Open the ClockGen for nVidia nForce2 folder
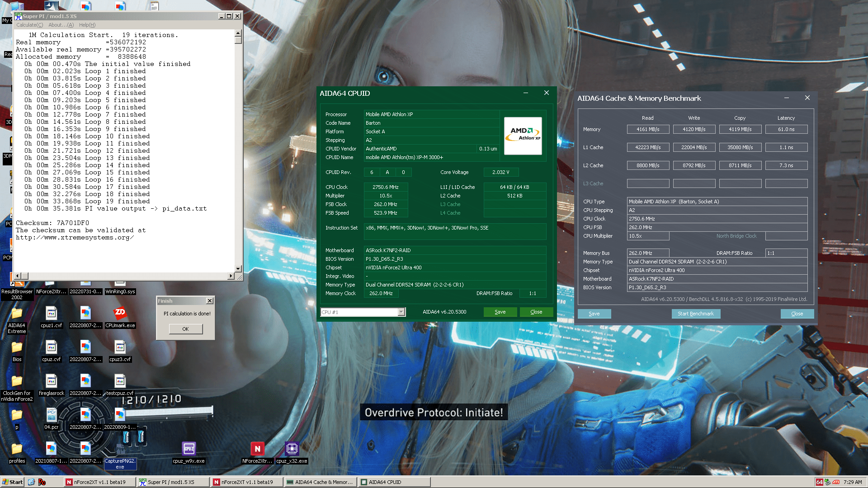Image resolution: width=868 pixels, height=488 pixels. [17, 388]
